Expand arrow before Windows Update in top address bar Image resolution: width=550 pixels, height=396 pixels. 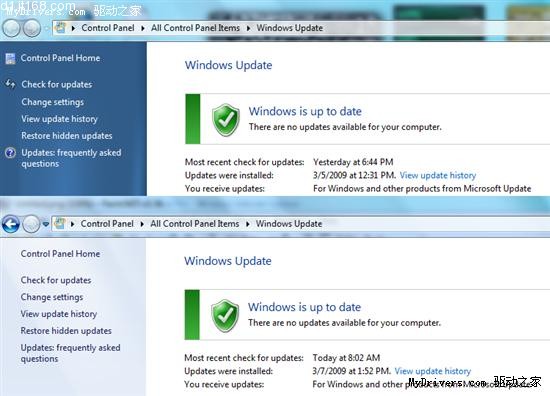[x=248, y=28]
